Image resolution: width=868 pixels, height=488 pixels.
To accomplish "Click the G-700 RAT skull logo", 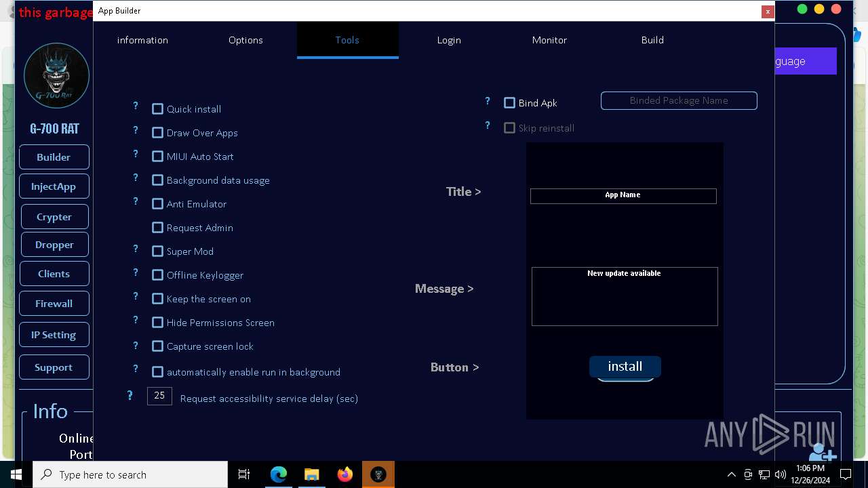I will tap(56, 76).
